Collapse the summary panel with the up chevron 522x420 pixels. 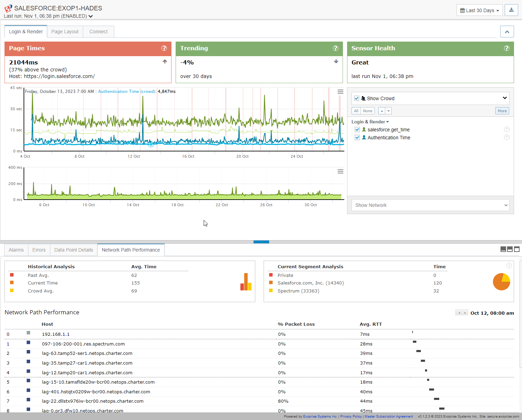[507, 32]
